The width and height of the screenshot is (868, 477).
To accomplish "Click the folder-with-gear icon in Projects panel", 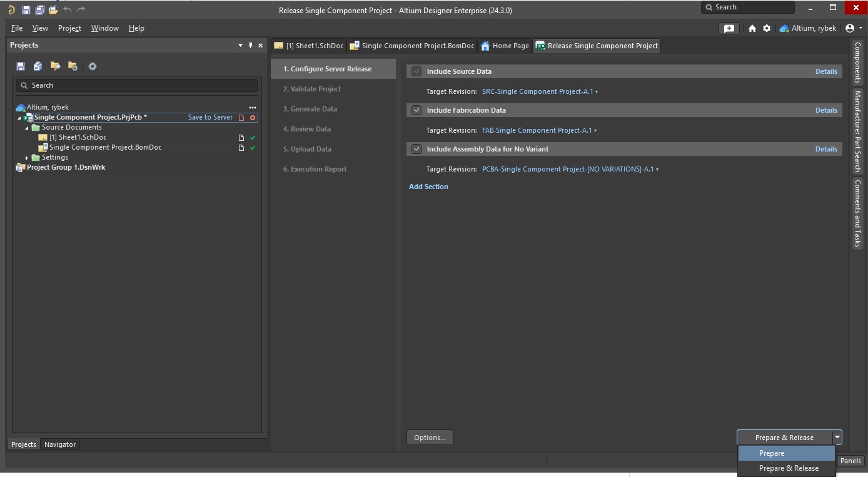I will pos(73,66).
